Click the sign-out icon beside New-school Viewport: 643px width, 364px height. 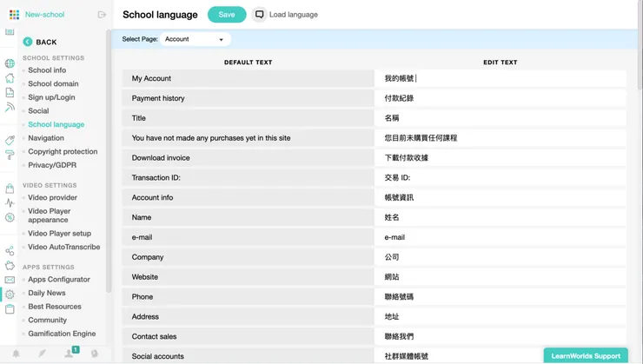click(102, 15)
